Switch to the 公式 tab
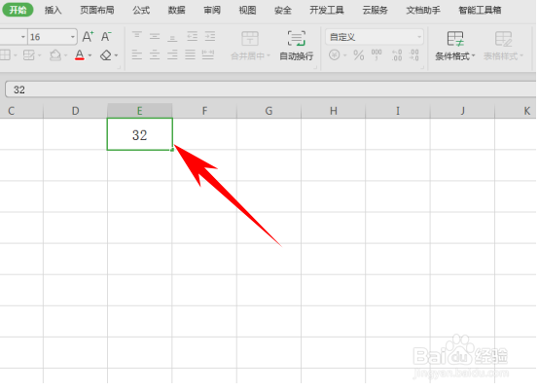539x392 pixels. (x=141, y=10)
